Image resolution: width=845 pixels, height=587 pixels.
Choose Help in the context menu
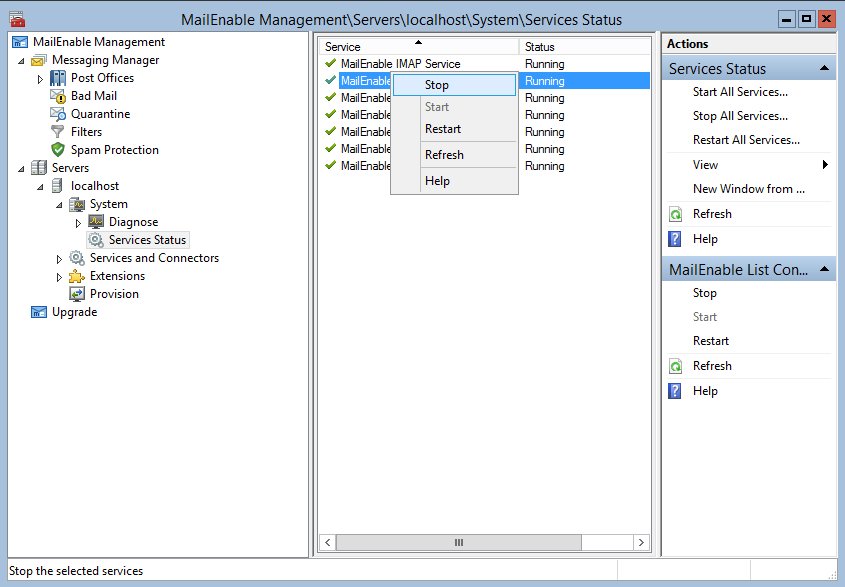tap(454, 181)
